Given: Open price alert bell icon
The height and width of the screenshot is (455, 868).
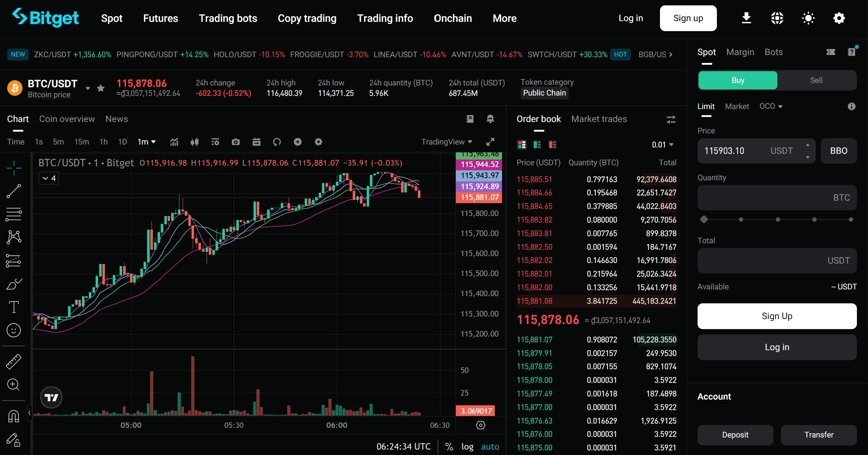Looking at the screenshot, I should pos(490,119).
